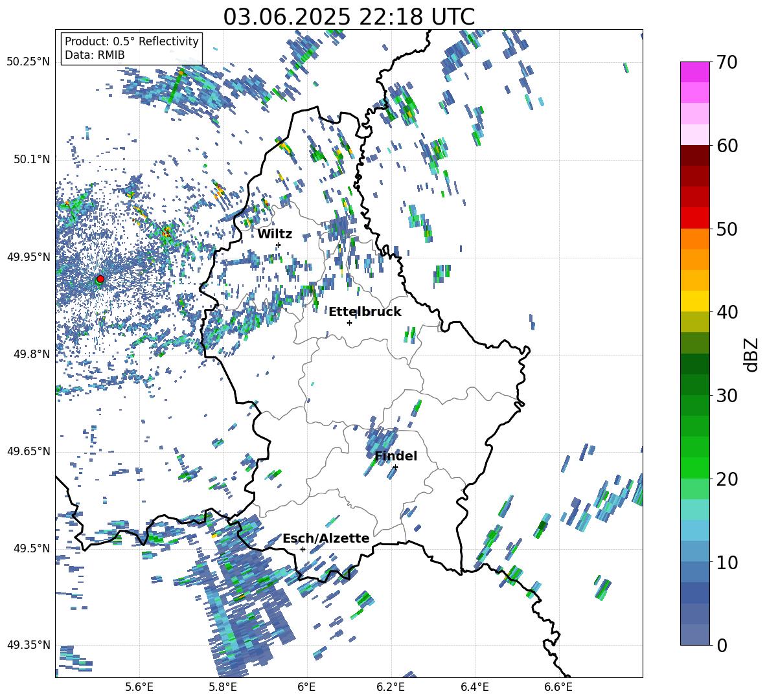Click the 49.95°N latitude label
Screen dimensions: 767x700
coord(29,256)
